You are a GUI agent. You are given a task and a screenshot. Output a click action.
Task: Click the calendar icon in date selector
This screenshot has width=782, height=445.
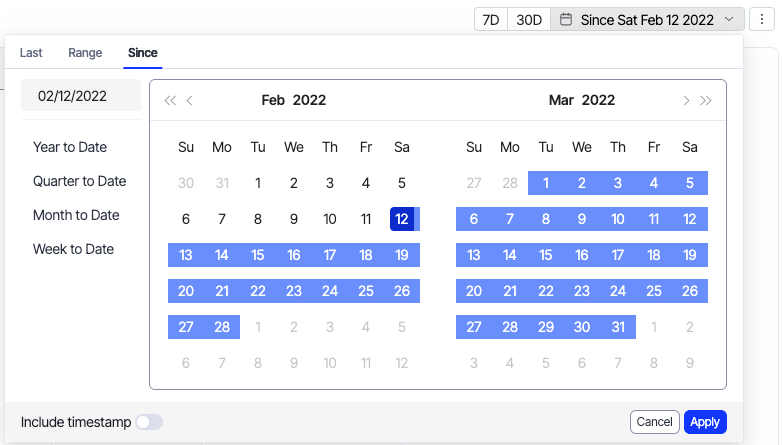(566, 19)
